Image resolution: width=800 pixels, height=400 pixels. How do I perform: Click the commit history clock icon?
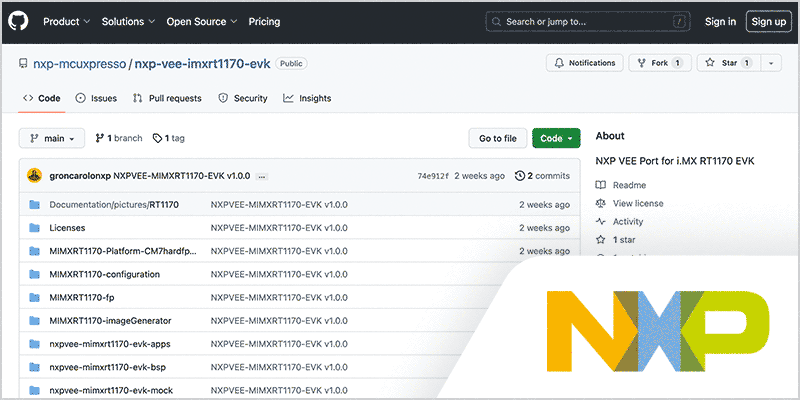pos(520,176)
